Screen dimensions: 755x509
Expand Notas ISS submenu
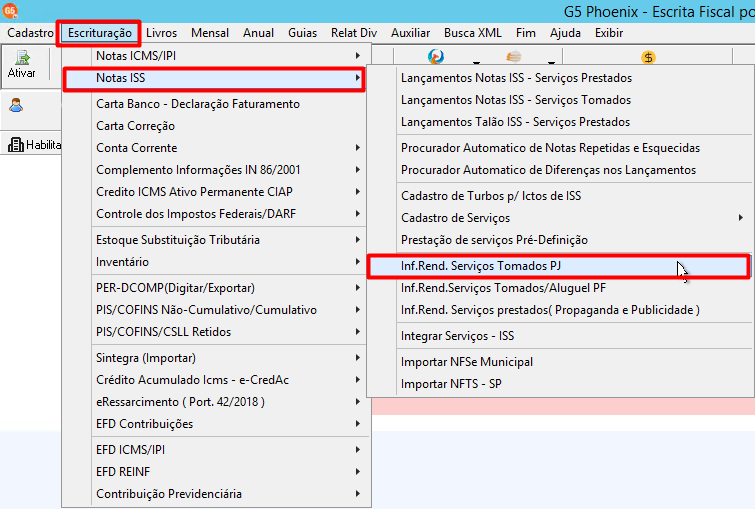(x=214, y=78)
